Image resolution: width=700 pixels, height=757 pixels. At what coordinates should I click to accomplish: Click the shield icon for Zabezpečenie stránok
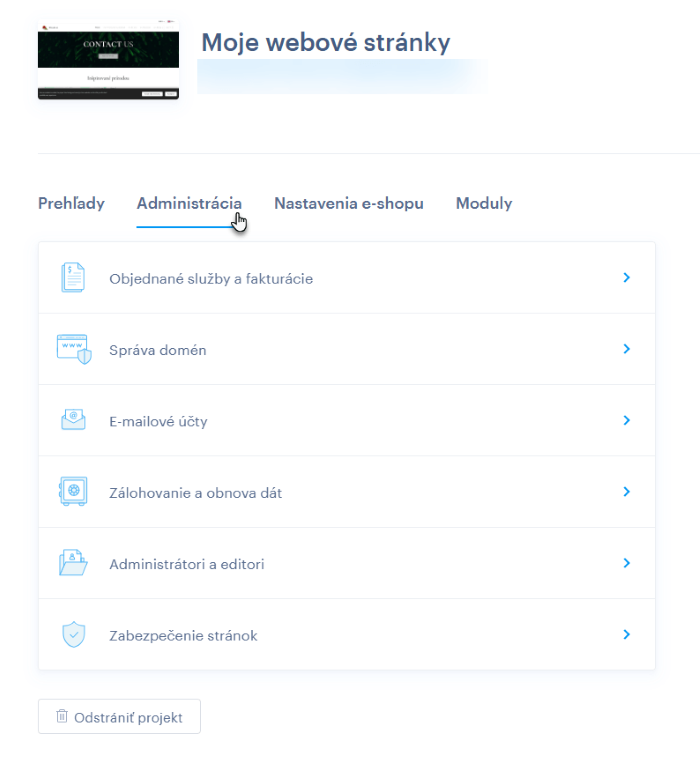pos(73,634)
